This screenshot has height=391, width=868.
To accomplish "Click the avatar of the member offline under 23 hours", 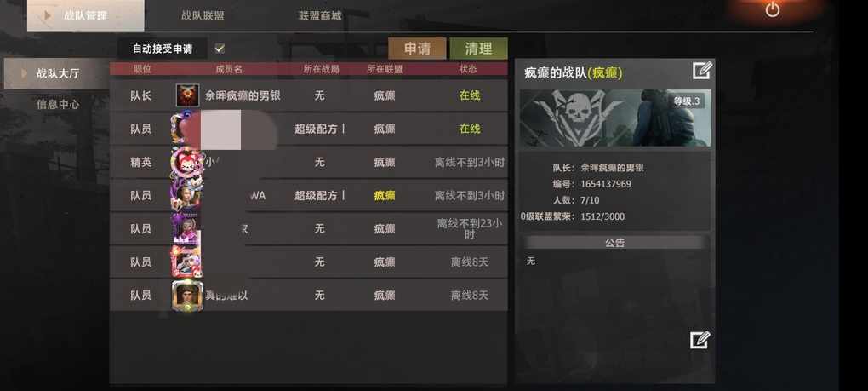I will click(186, 229).
